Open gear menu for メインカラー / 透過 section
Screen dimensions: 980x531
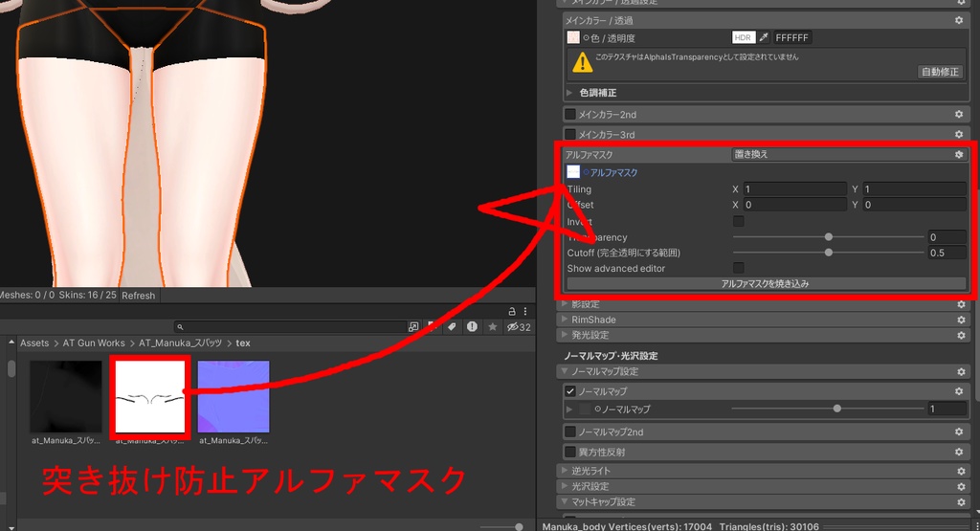pos(959,21)
